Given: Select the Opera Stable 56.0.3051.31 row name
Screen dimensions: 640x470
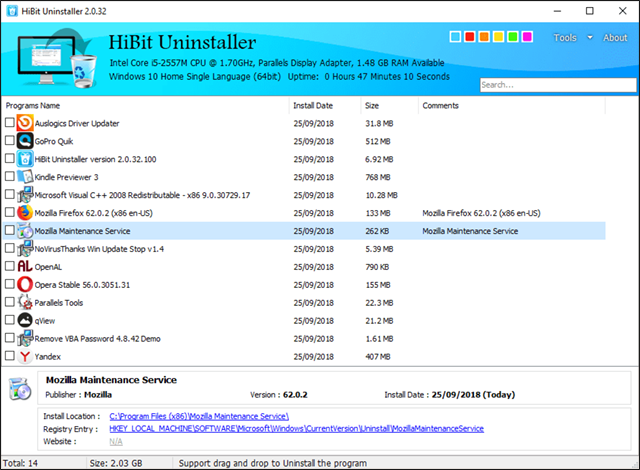Looking at the screenshot, I should click(x=82, y=285).
